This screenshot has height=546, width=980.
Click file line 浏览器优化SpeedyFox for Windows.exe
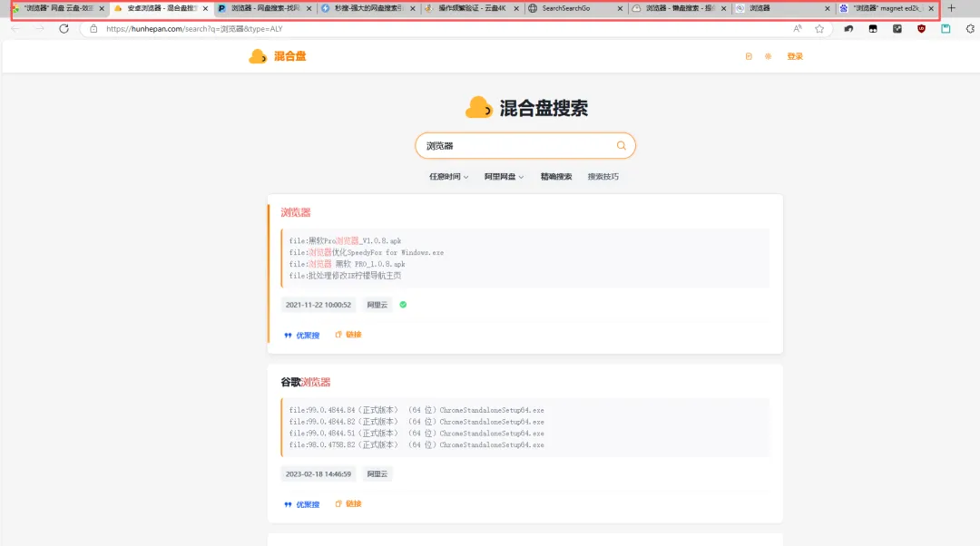[x=367, y=252]
